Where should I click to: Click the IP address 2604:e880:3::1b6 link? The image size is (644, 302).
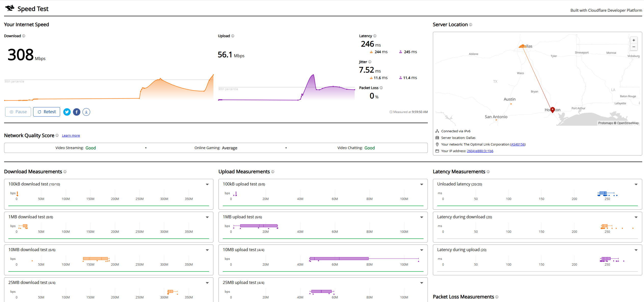480,151
